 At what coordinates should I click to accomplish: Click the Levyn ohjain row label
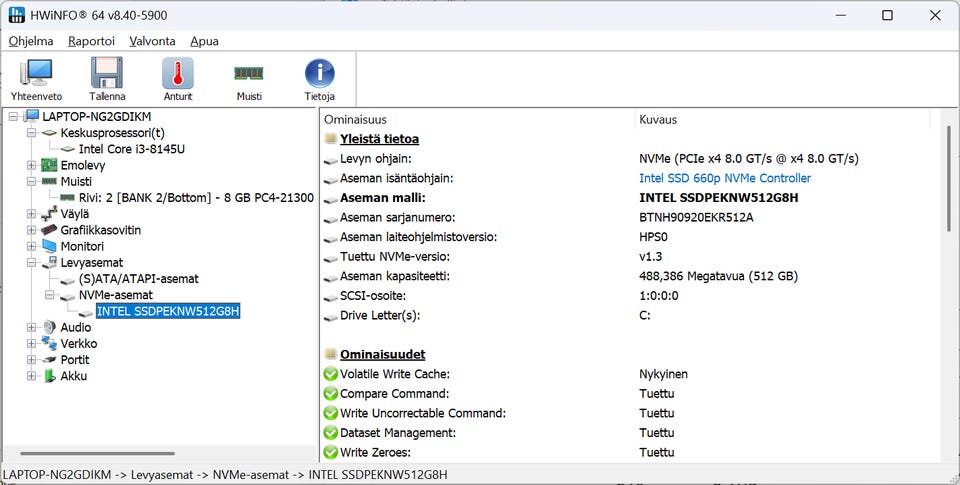click(376, 159)
